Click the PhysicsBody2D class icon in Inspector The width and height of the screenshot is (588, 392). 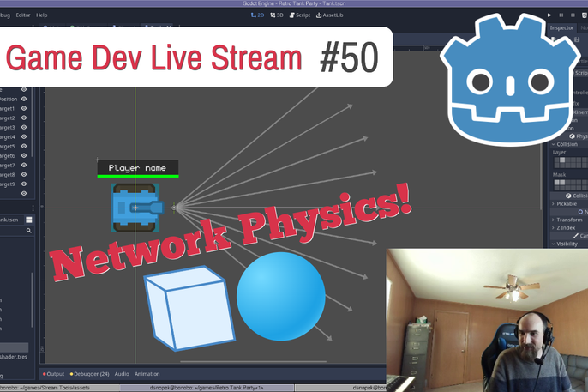coord(572,136)
